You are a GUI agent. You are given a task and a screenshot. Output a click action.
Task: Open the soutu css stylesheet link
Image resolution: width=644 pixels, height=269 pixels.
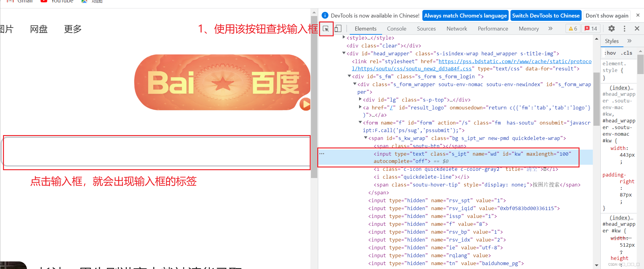pyautogui.click(x=471, y=65)
